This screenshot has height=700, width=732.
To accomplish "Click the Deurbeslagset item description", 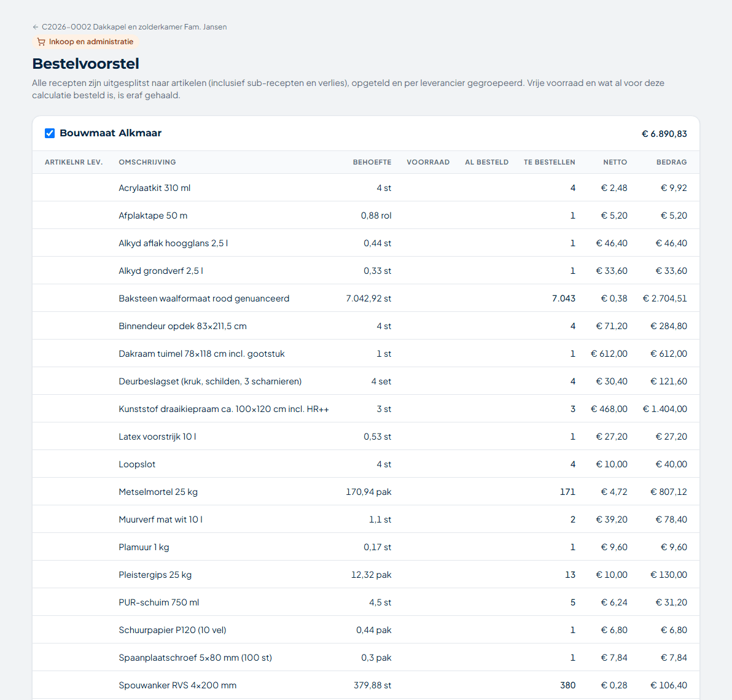I will click(210, 381).
